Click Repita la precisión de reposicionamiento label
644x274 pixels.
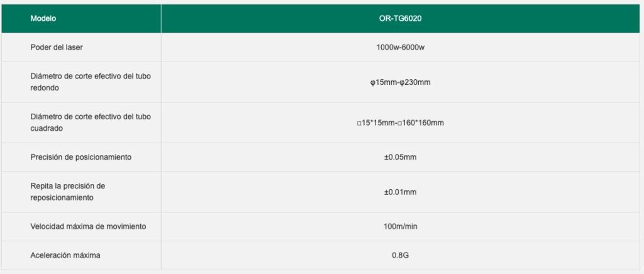[x=68, y=192]
